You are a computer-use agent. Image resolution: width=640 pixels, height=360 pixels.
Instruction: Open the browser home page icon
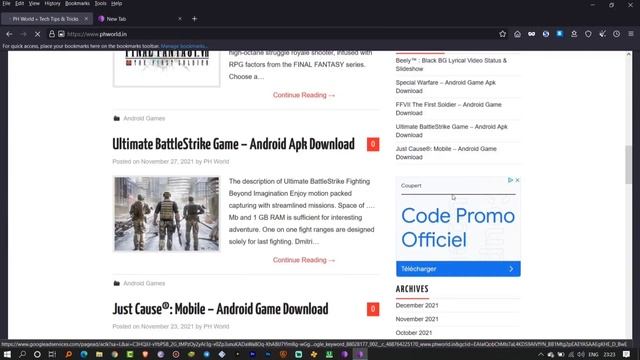pos(517,34)
